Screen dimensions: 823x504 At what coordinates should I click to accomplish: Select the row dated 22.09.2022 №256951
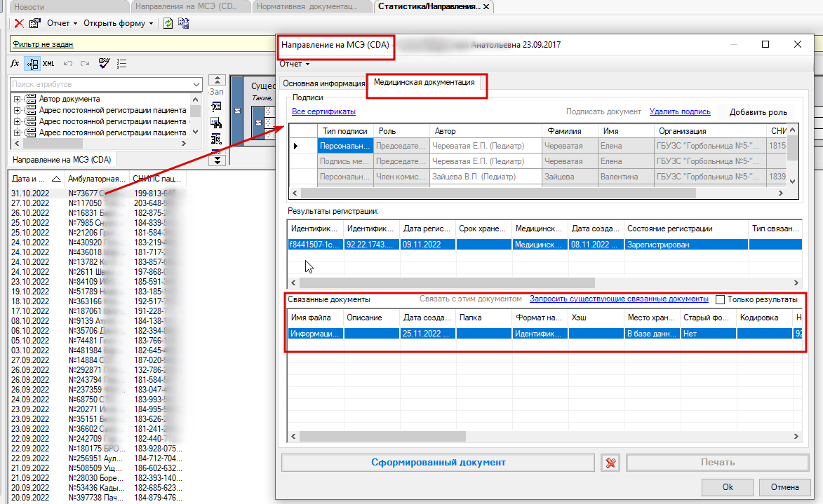point(97,458)
